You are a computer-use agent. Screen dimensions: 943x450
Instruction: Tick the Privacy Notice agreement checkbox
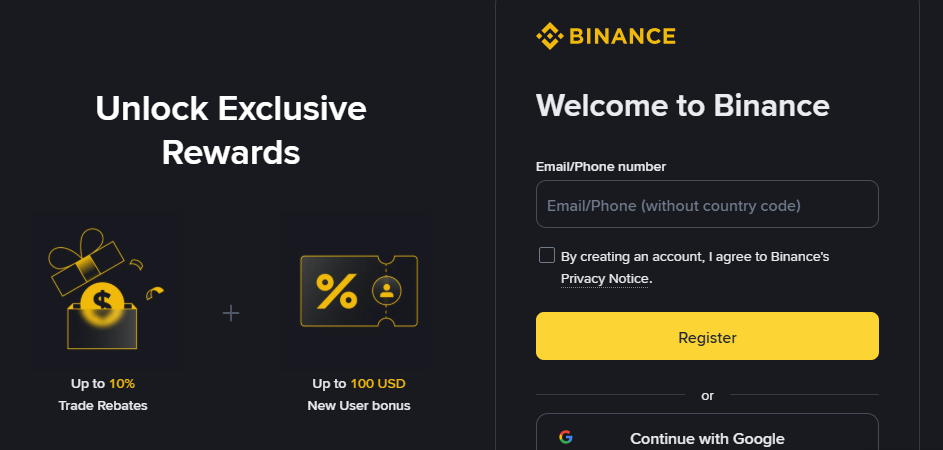pyautogui.click(x=547, y=255)
